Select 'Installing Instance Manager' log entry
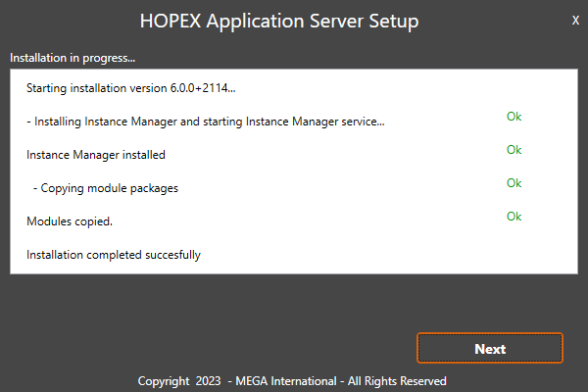588x392 pixels. pyautogui.click(x=206, y=122)
